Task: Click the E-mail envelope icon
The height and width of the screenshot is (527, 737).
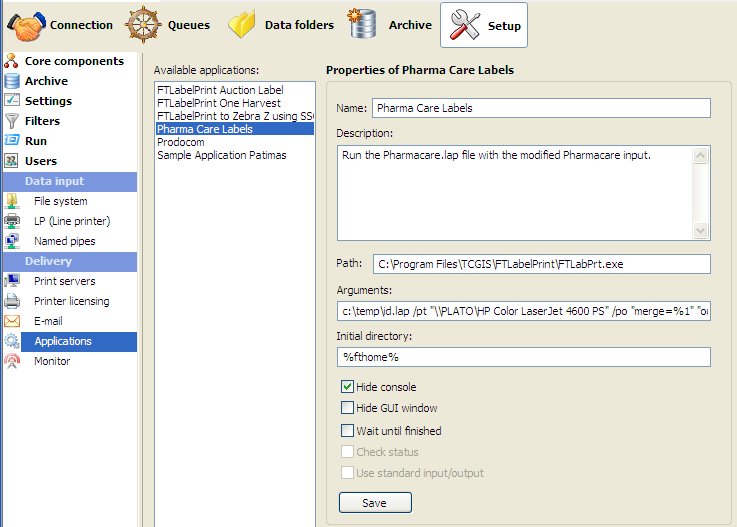Action: pyautogui.click(x=12, y=321)
